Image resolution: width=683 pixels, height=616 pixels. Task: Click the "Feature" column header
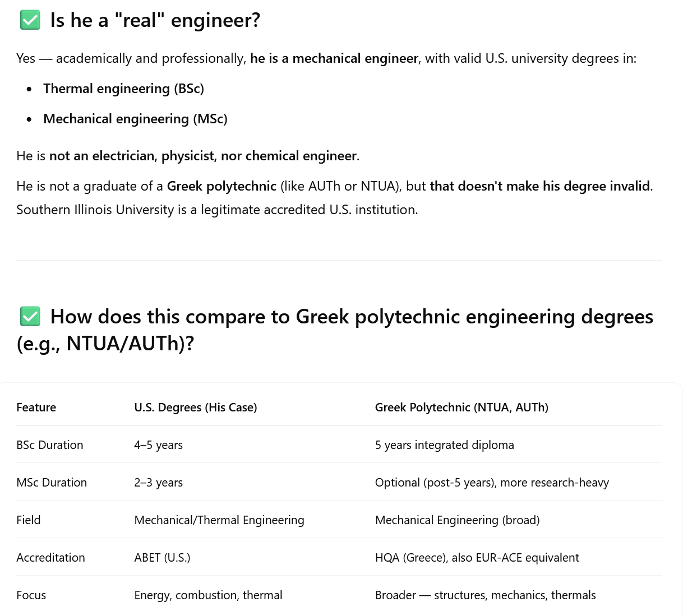tap(36, 407)
